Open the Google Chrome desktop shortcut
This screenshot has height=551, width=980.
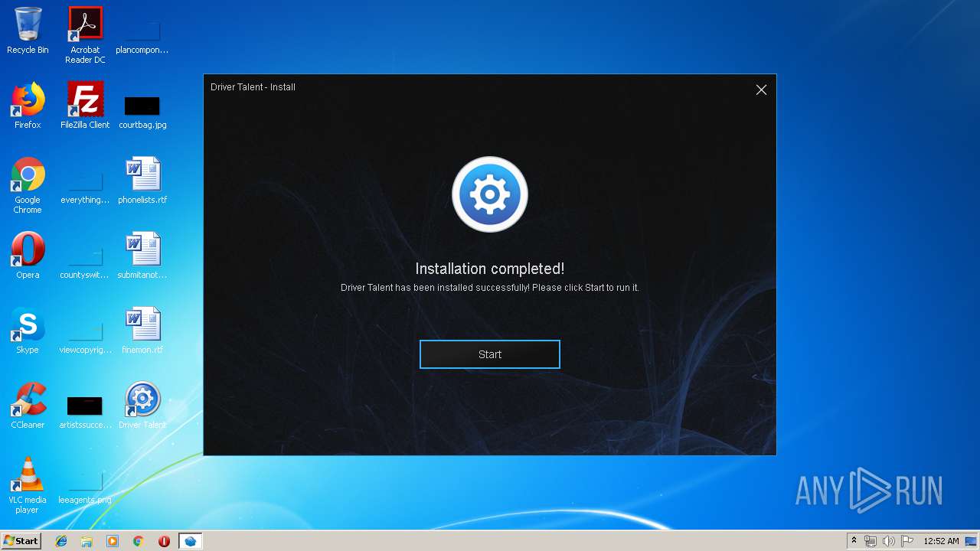(28, 186)
